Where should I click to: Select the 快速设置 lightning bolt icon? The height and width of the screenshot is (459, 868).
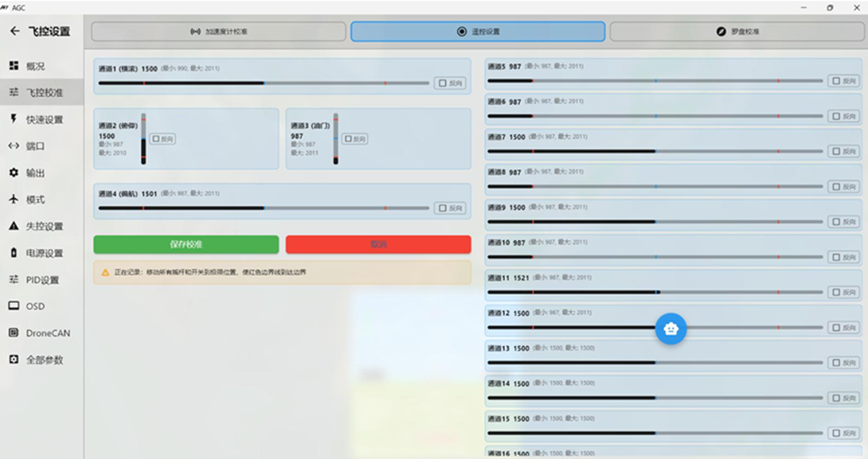(x=14, y=119)
